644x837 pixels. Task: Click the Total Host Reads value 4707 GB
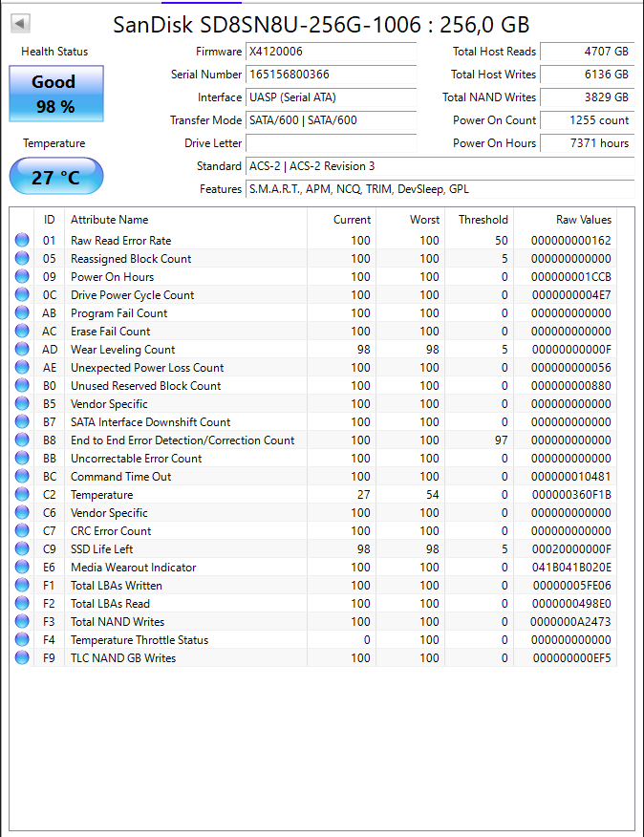pos(588,52)
